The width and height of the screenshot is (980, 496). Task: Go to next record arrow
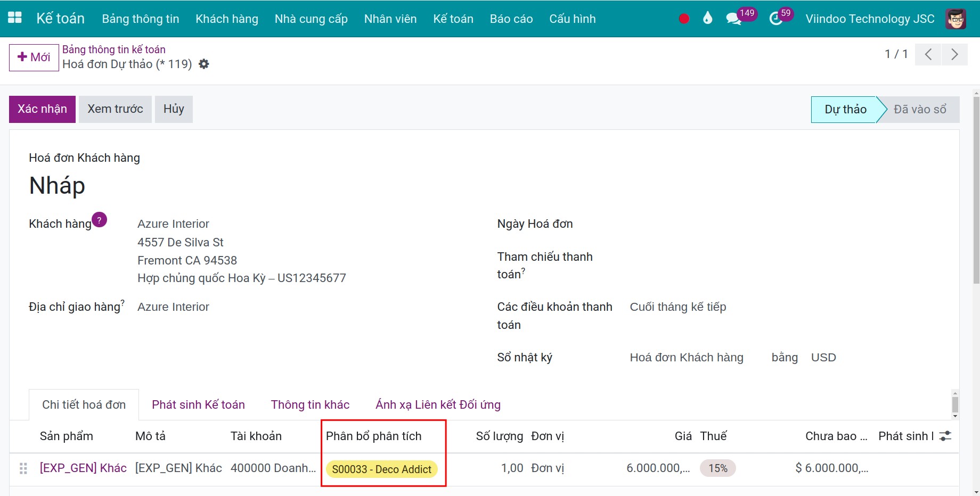(x=954, y=54)
